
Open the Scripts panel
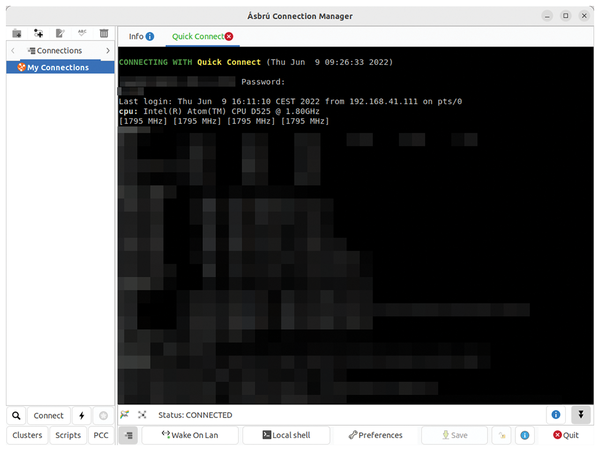pos(68,435)
